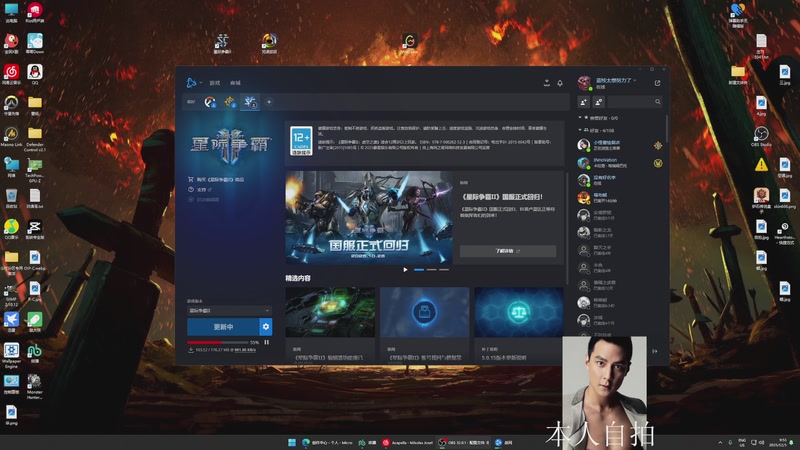800x450 pixels.
Task: Open the TechPowerUp GPU-Z desktop icon
Action: coord(35,170)
